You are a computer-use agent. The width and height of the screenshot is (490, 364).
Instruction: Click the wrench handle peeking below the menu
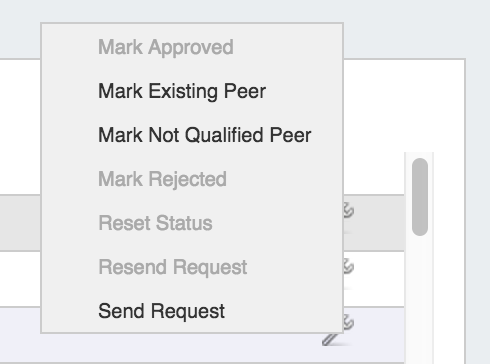click(330, 339)
